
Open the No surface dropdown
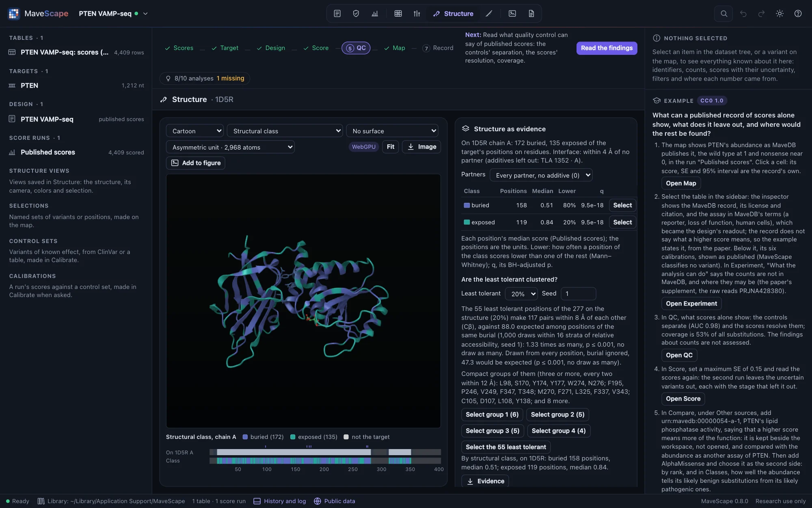[x=392, y=131]
